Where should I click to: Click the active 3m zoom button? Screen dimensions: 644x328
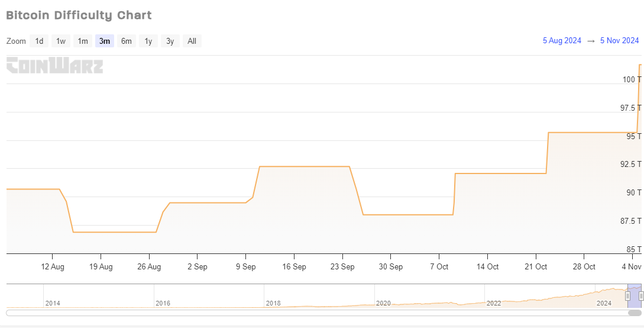pyautogui.click(x=105, y=41)
